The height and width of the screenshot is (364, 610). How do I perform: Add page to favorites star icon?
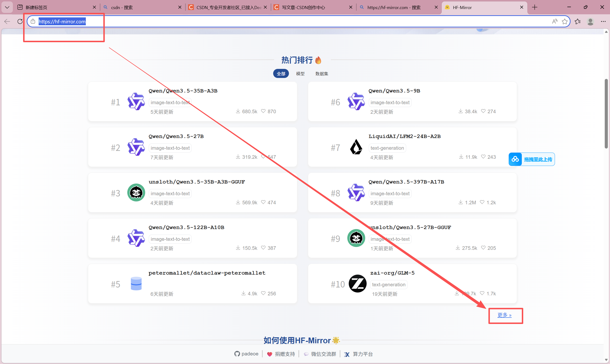(x=565, y=22)
